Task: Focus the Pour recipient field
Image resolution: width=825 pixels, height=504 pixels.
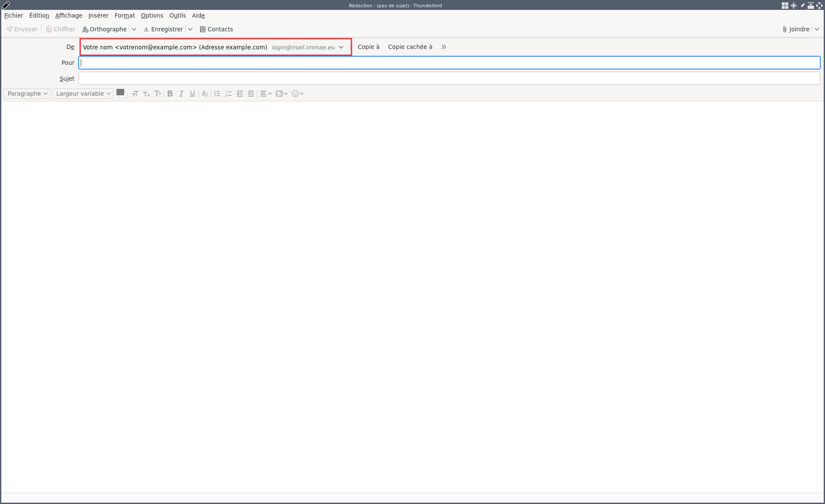Action: click(449, 63)
